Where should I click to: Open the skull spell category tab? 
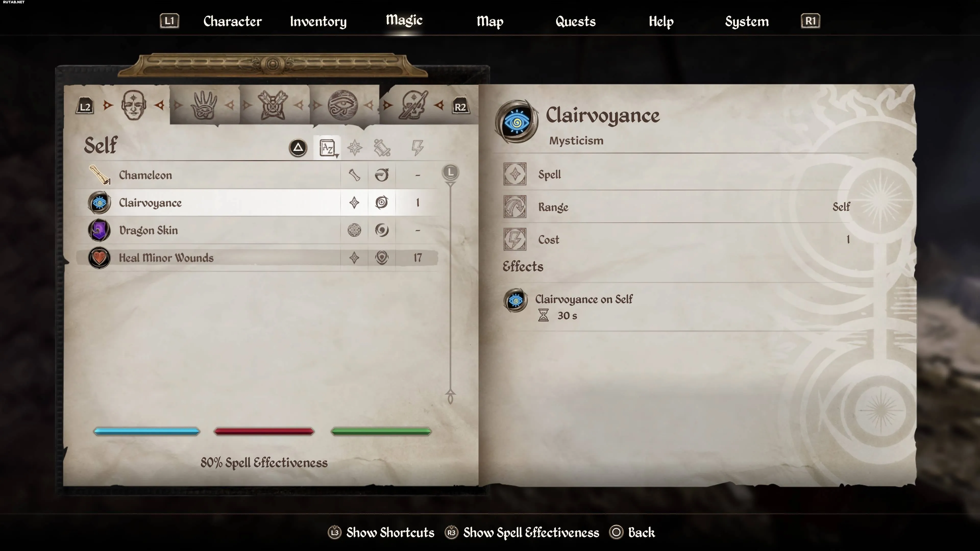413,105
